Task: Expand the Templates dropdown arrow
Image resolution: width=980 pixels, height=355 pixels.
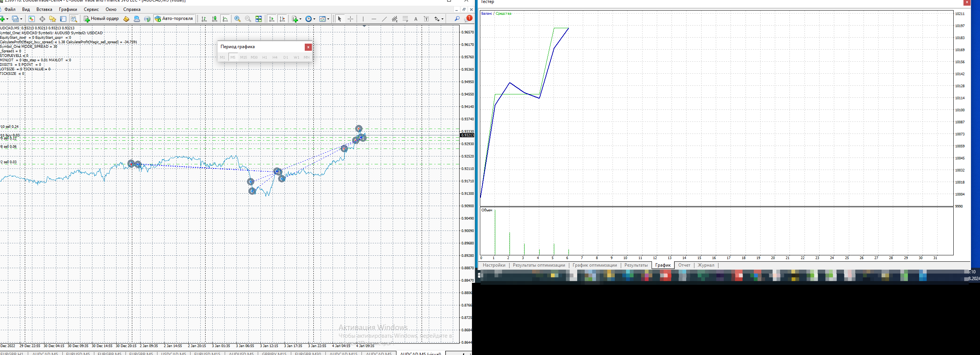Action: (328, 19)
